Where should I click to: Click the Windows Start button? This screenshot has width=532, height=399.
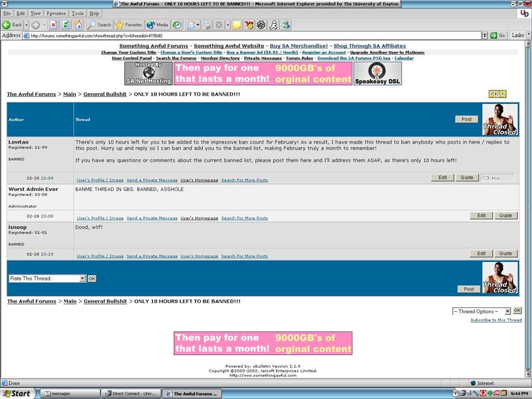tap(17, 394)
